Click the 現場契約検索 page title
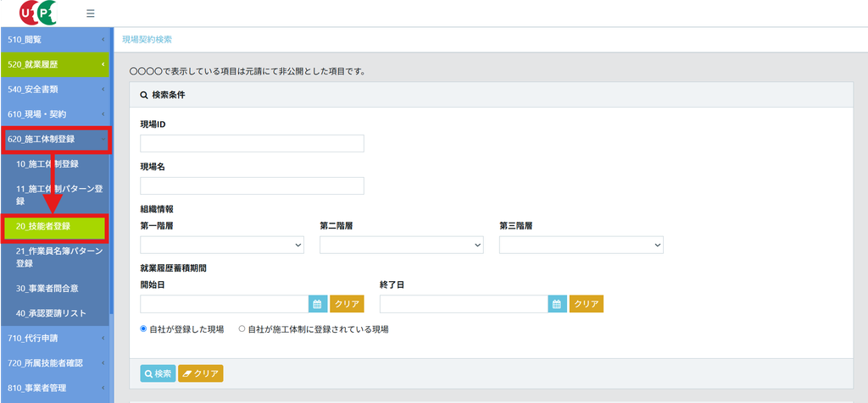Screen dimensions: 868x403 click(x=147, y=40)
